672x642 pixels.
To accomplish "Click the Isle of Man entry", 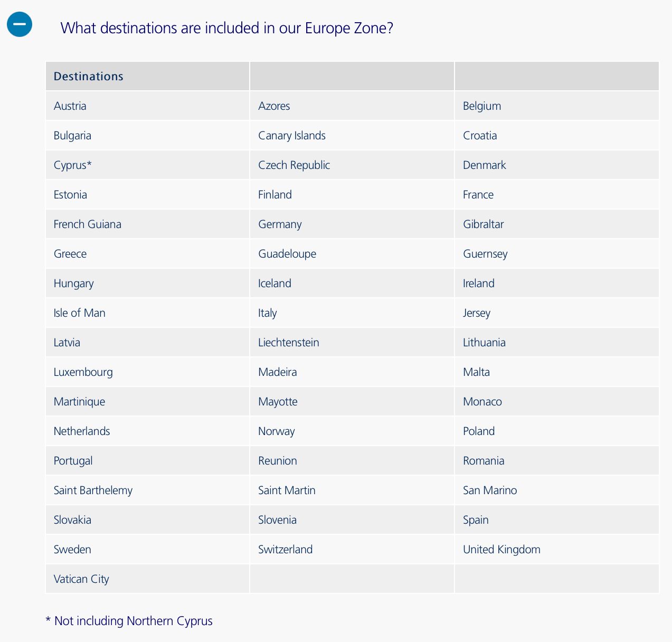I will pyautogui.click(x=80, y=313).
